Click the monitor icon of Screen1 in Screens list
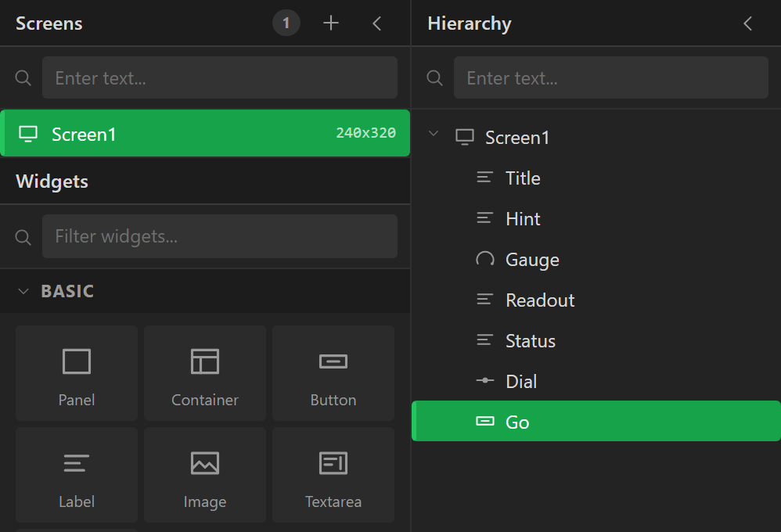Screen dimensions: 781x532 [x=28, y=135]
